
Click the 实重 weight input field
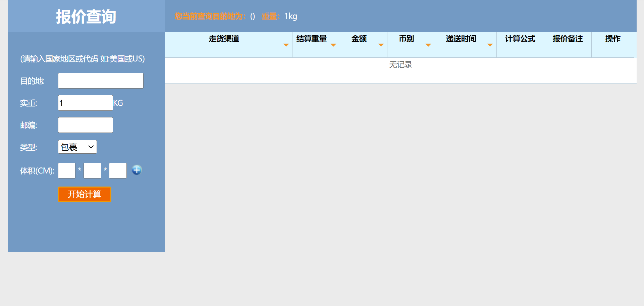tap(86, 103)
